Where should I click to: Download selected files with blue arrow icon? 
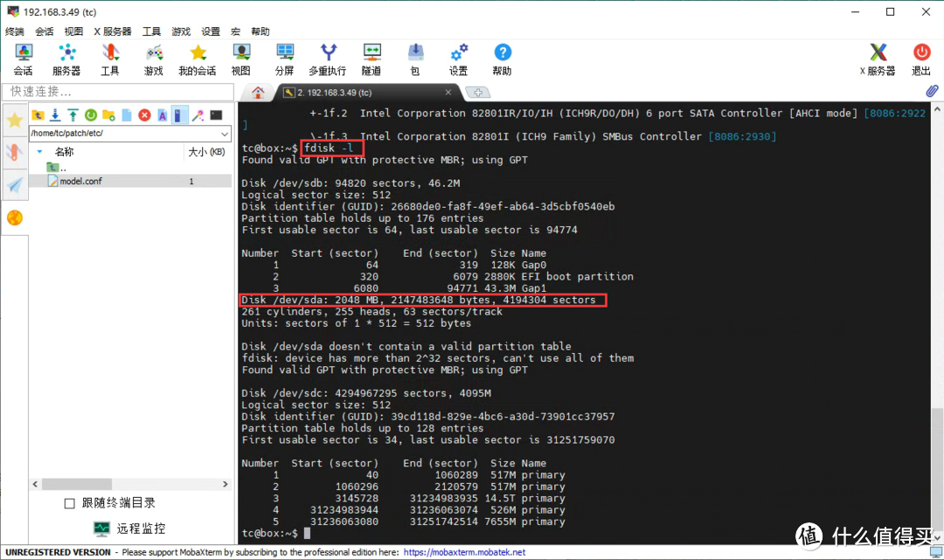click(x=55, y=115)
